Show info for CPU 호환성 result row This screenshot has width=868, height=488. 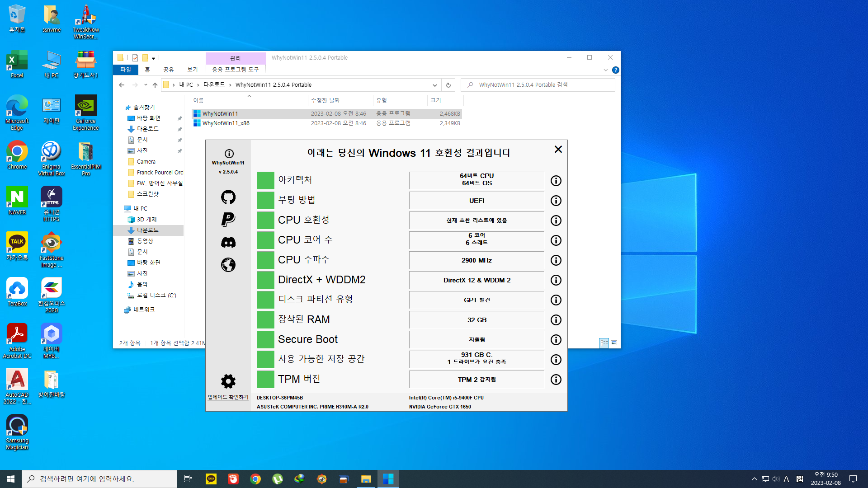(556, 221)
